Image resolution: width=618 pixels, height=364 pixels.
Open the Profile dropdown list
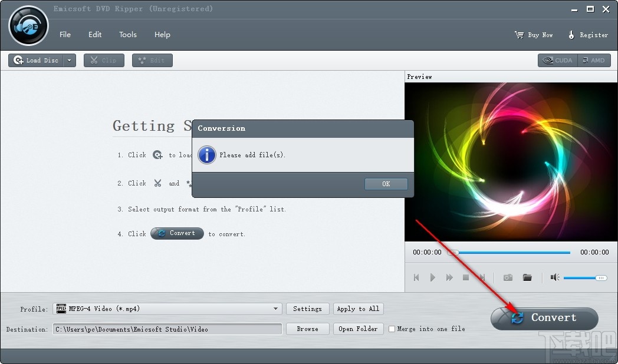(275, 309)
